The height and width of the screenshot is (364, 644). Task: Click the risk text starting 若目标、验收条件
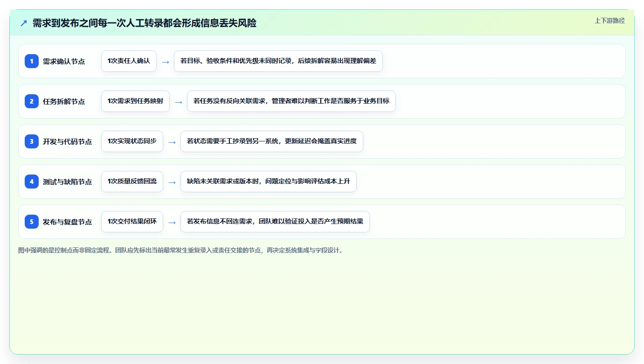point(278,61)
